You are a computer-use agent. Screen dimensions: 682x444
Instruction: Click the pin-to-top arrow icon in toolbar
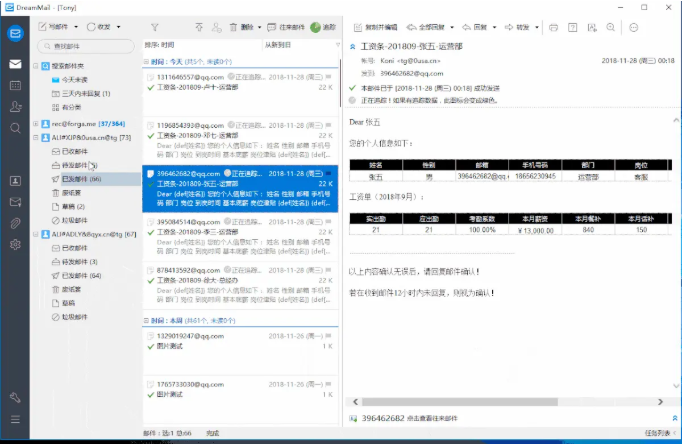coord(199,27)
